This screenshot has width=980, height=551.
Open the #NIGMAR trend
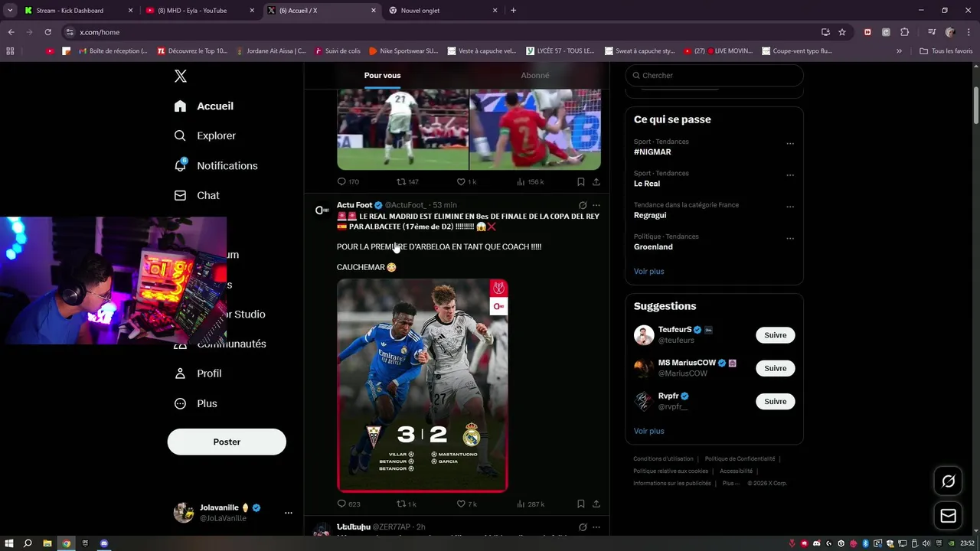652,152
